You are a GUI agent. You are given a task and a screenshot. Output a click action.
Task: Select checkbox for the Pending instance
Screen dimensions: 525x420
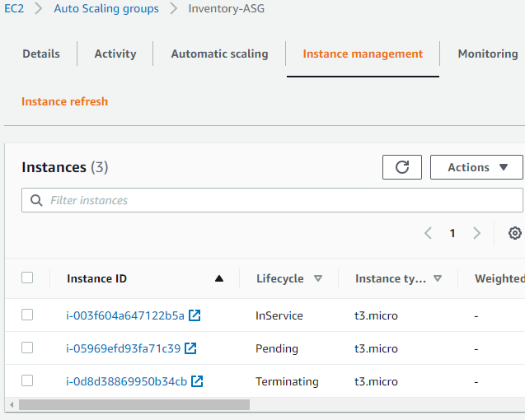[27, 348]
